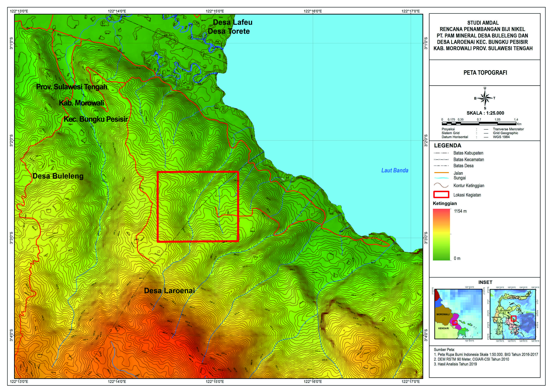
Task: Click the INSET heading
Action: [485, 282]
